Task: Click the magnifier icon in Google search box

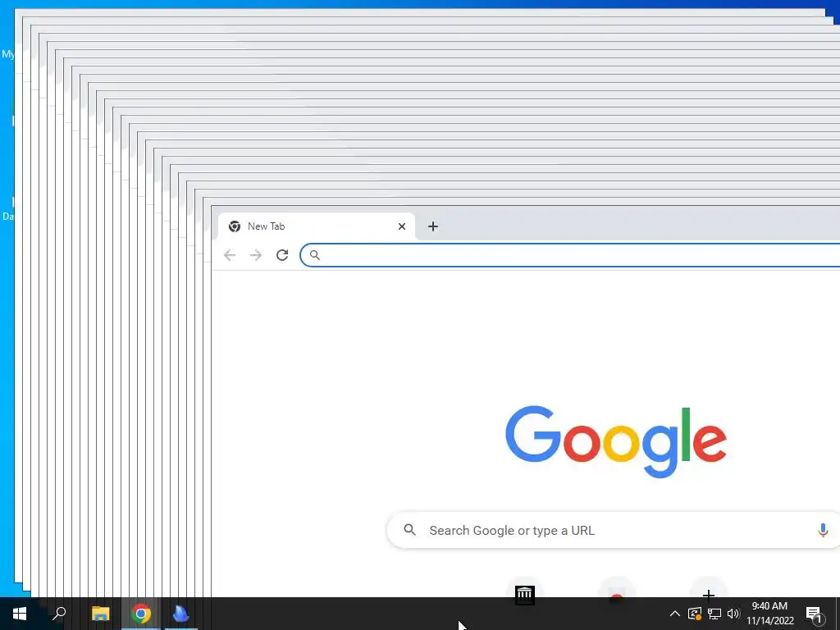Action: (x=410, y=531)
